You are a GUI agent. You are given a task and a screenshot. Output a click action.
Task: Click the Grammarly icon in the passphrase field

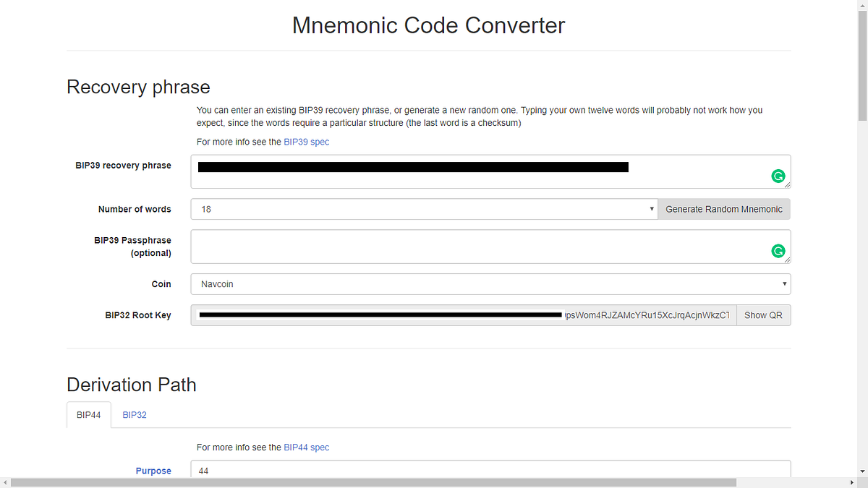pyautogui.click(x=778, y=250)
